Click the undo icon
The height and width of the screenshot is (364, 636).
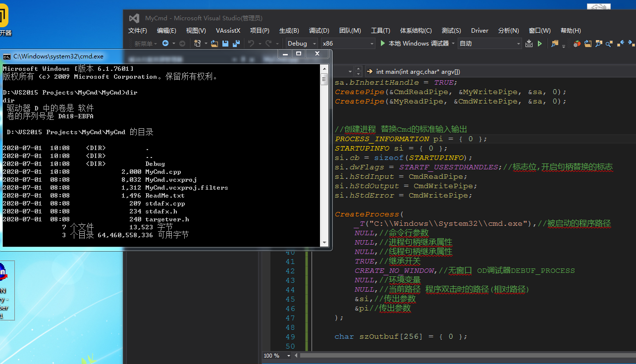[251, 44]
